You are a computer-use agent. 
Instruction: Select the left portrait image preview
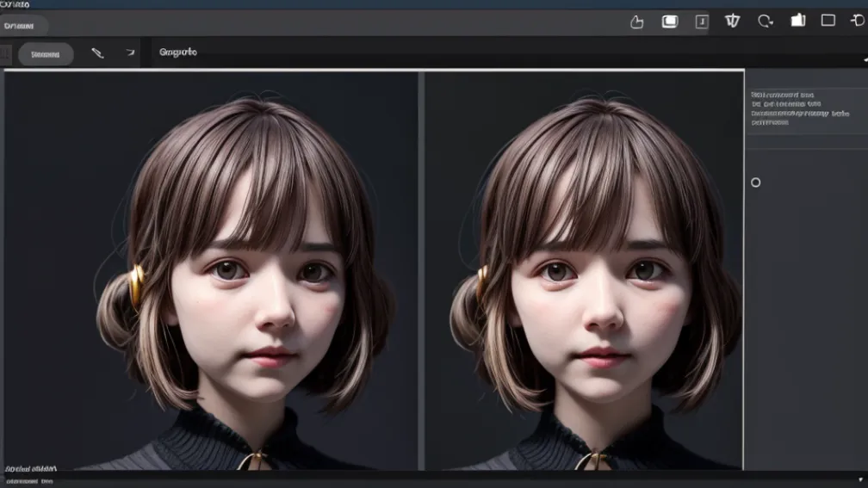click(211, 270)
